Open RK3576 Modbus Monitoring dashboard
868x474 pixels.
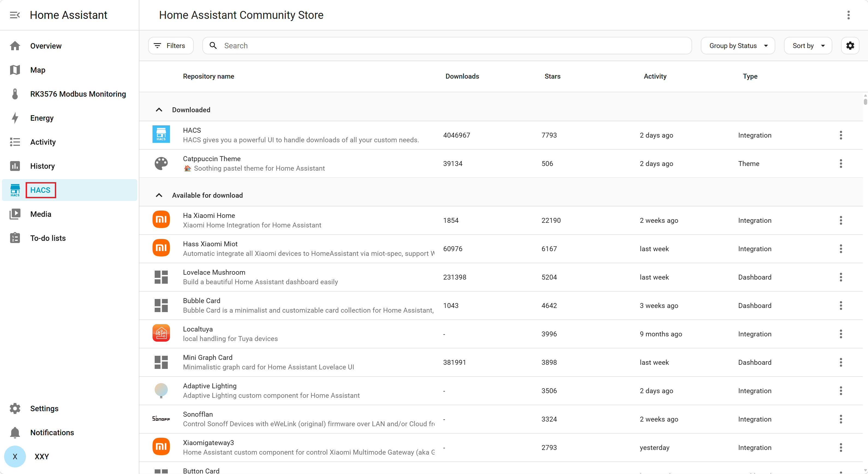pos(69,94)
